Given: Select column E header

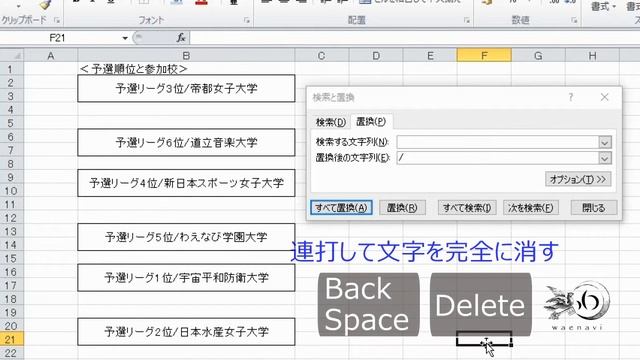Looking at the screenshot, I should (x=430, y=56).
